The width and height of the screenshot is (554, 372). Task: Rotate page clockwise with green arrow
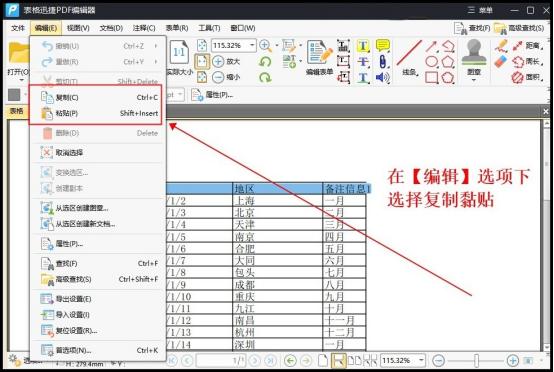click(265, 77)
